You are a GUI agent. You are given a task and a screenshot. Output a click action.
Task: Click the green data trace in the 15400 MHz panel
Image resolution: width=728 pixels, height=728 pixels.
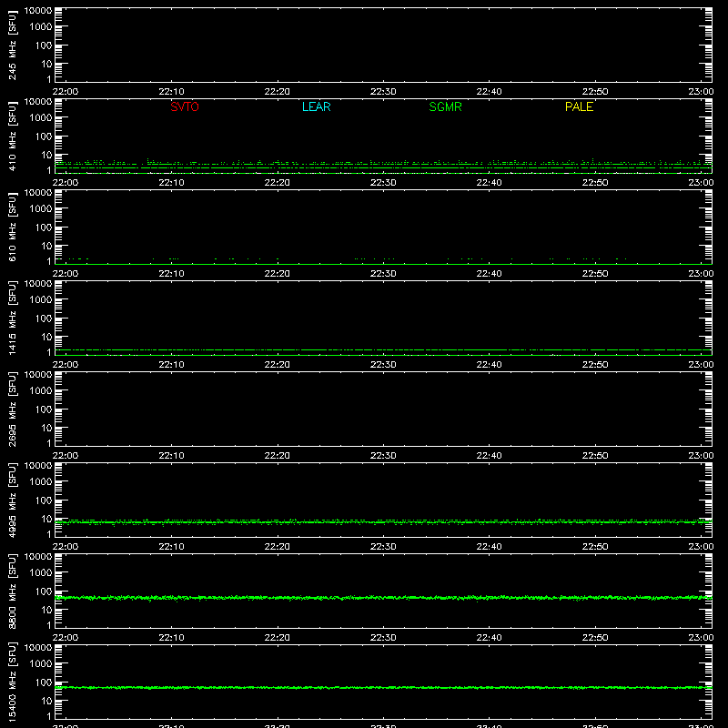383,687
